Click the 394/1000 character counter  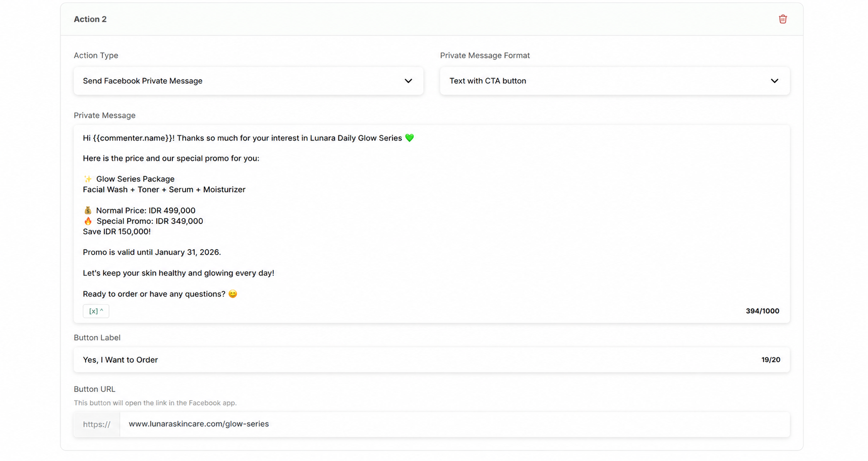click(x=762, y=311)
